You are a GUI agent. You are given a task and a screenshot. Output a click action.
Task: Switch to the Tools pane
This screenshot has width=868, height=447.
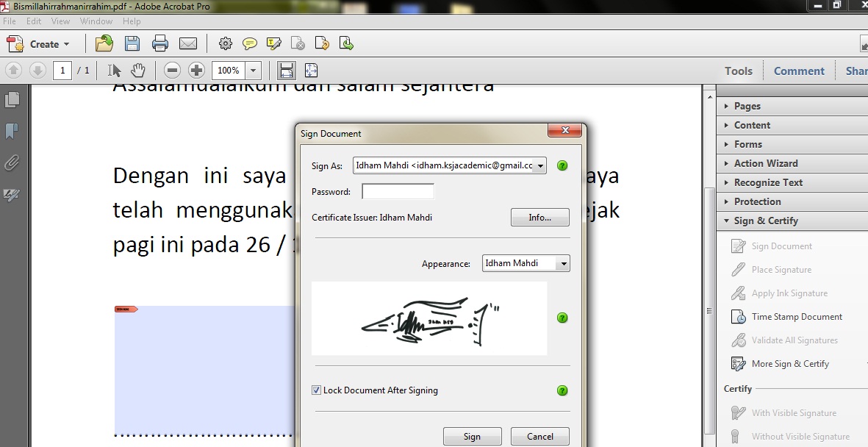(x=739, y=71)
